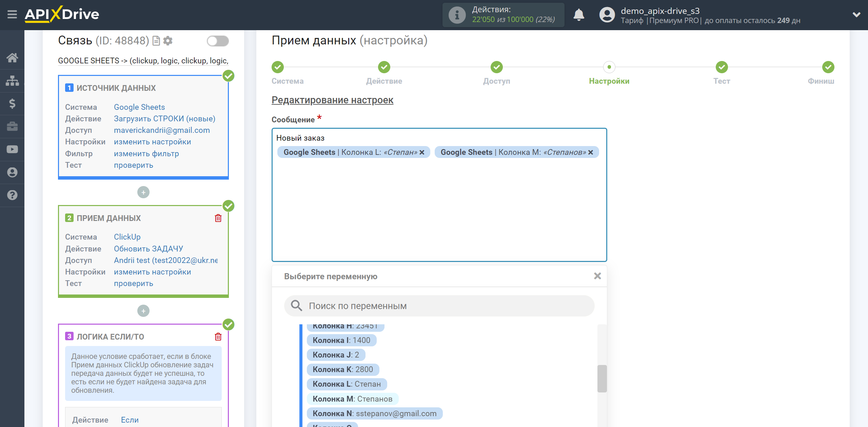
Task: Insert variable Колонка I: 1400
Action: [x=341, y=340]
